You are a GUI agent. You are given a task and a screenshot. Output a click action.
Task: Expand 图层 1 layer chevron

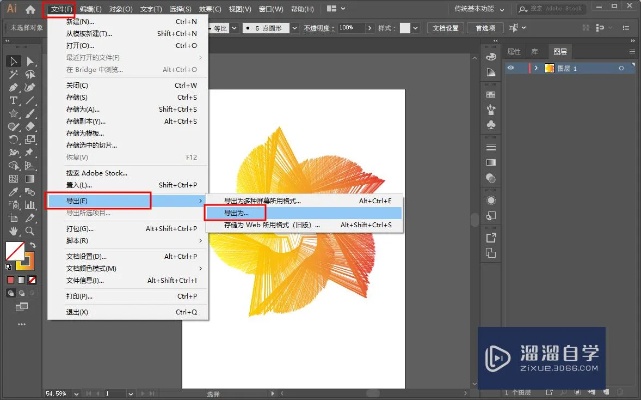pyautogui.click(x=536, y=68)
